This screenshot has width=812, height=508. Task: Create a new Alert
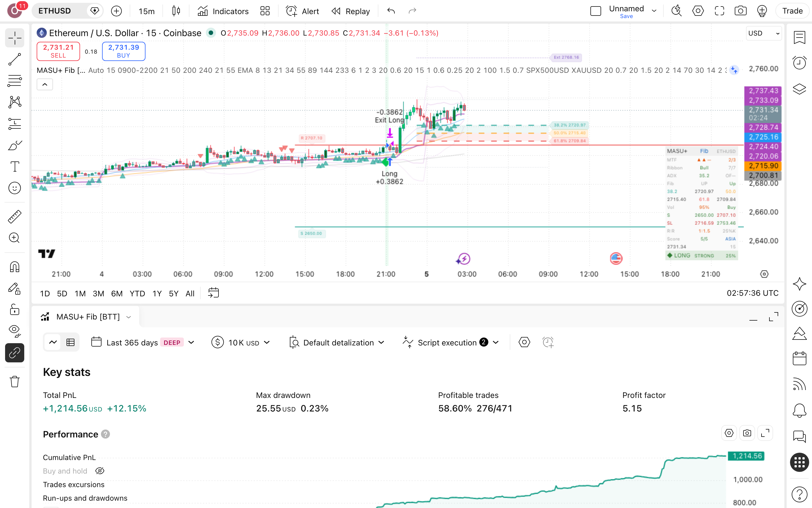point(302,11)
